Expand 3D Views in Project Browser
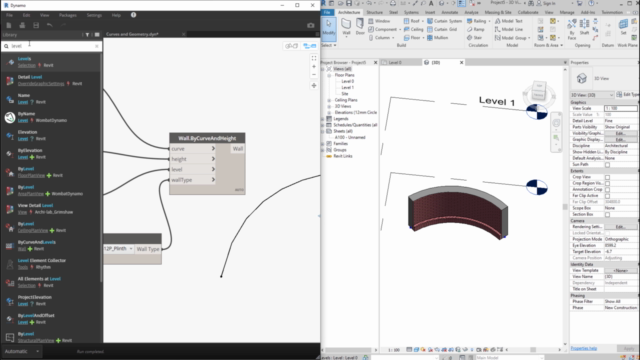 pyautogui.click(x=329, y=106)
